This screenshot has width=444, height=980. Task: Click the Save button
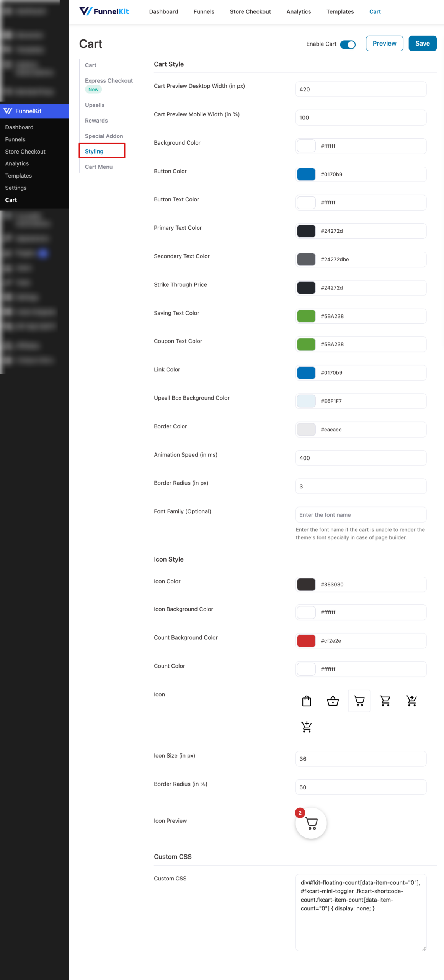click(423, 43)
